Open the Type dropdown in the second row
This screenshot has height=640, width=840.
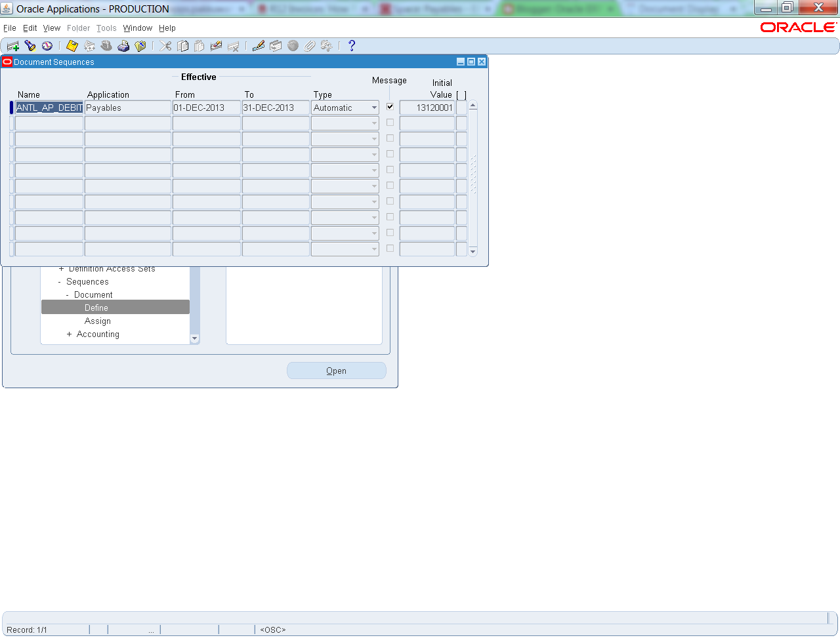[x=345, y=123]
